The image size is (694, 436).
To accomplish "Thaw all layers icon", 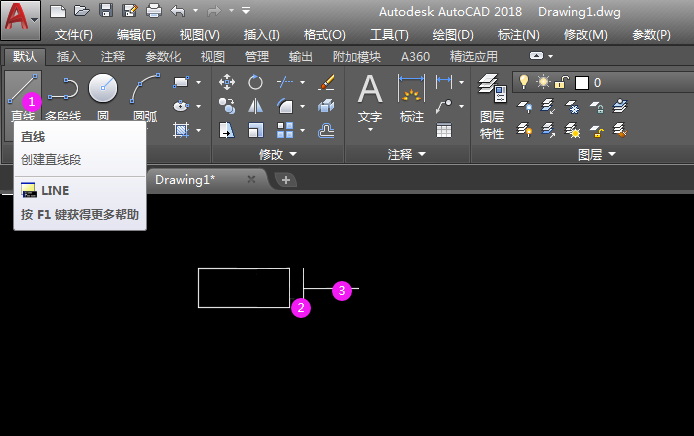I will click(x=573, y=130).
